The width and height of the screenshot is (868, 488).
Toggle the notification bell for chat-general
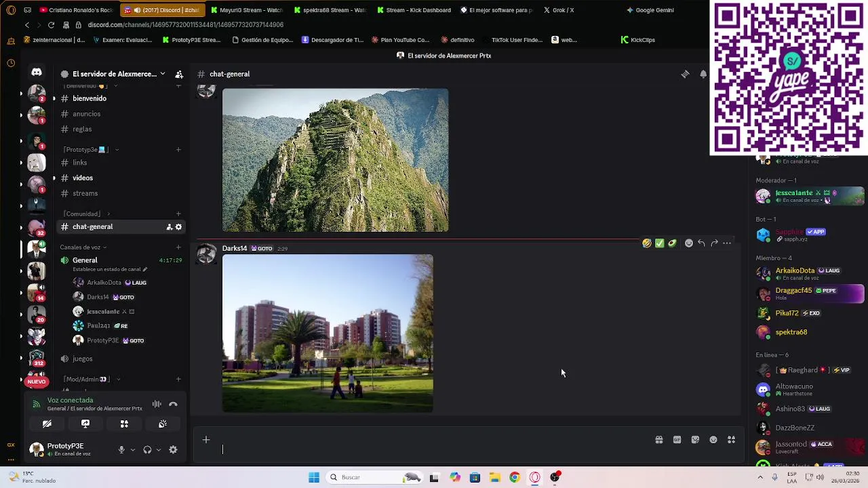[703, 74]
